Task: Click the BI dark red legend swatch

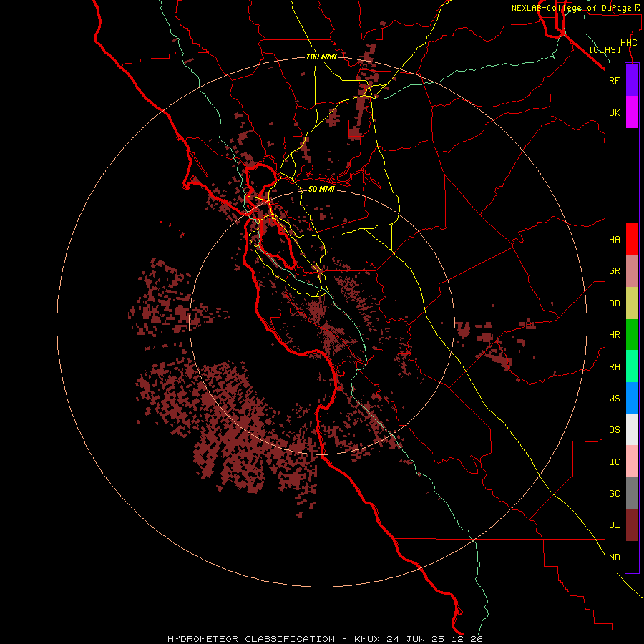Action: tap(632, 525)
